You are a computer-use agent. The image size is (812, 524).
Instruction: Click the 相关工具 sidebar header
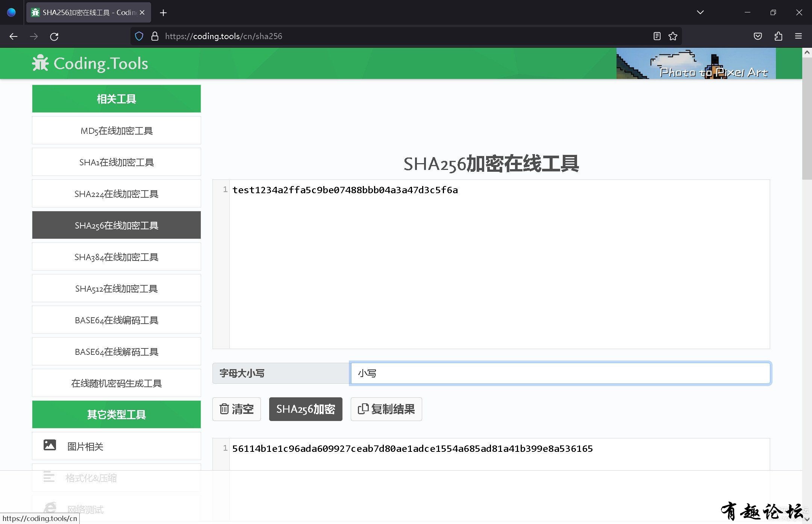[117, 99]
